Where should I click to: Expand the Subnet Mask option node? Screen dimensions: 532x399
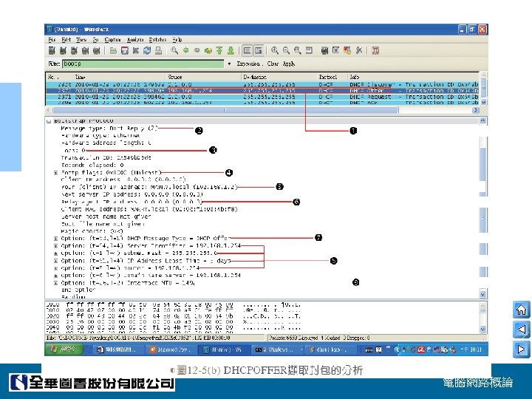tap(56, 253)
